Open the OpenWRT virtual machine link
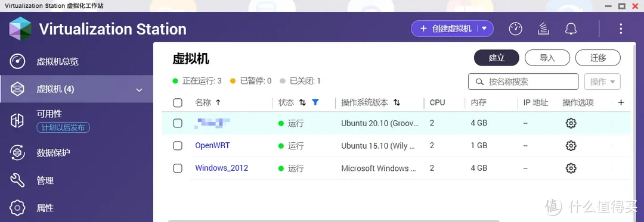The width and height of the screenshot is (644, 222). pos(212,145)
